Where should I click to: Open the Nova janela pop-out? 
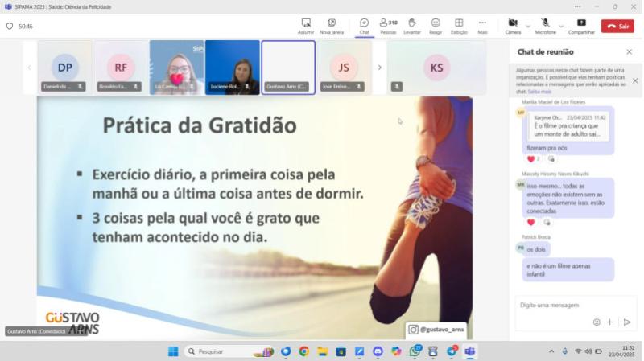pos(332,27)
